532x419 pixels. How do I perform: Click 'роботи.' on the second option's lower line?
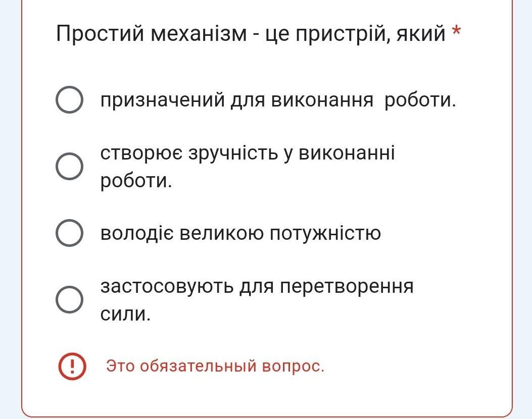pyautogui.click(x=136, y=181)
